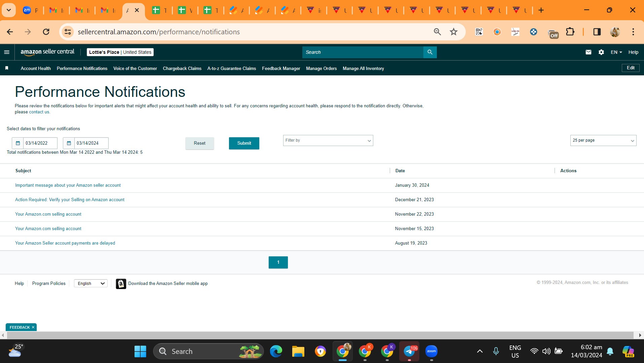Open the Windows Start menu
The width and height of the screenshot is (644, 363).
pos(140,352)
